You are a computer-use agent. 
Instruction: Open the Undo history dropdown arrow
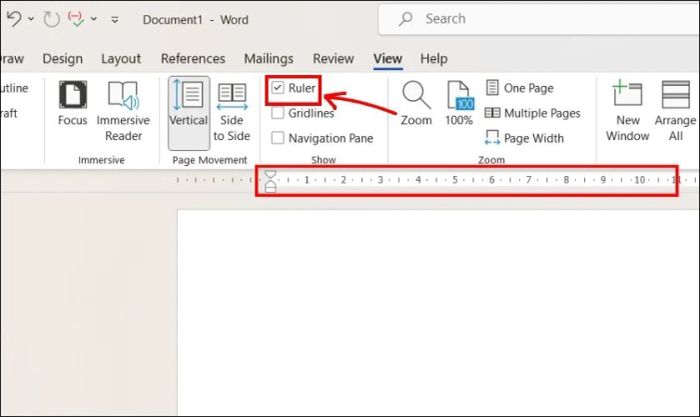(x=31, y=19)
